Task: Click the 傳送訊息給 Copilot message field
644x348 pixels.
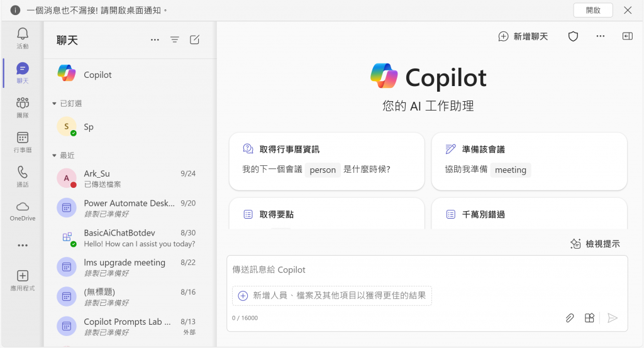Action: pyautogui.click(x=427, y=269)
